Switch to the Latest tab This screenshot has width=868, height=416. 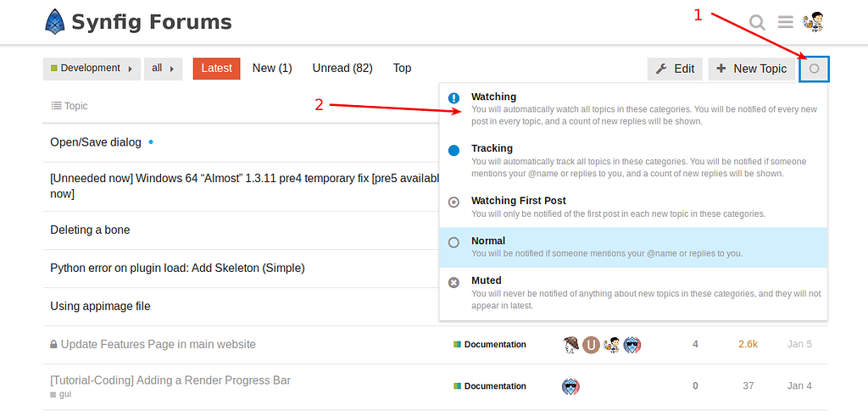click(x=216, y=69)
